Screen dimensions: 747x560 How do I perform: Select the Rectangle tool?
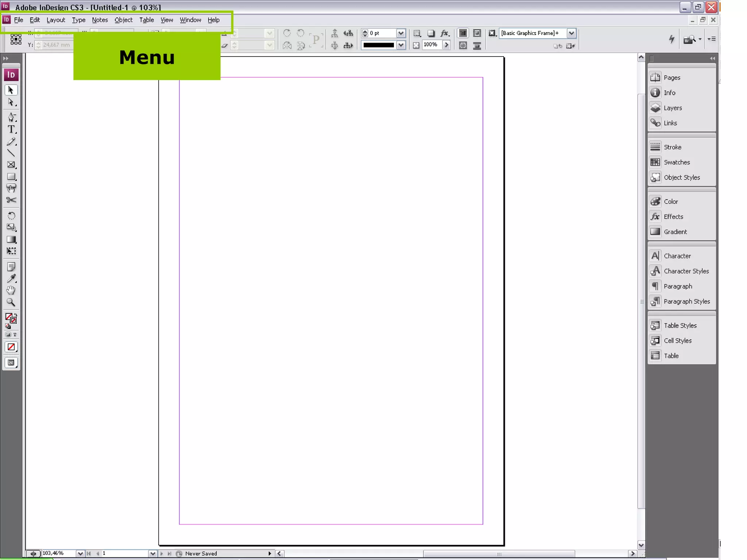coord(11,177)
